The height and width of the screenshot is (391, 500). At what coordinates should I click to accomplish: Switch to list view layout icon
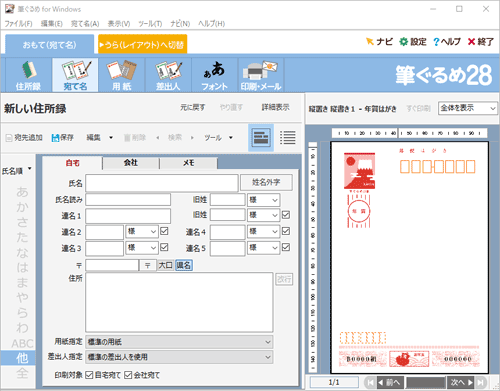click(288, 138)
